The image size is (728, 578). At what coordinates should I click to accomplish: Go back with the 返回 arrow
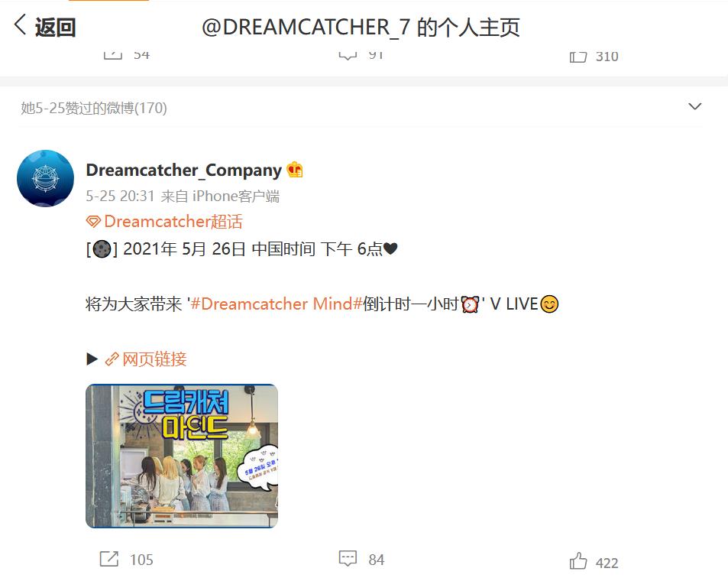click(x=20, y=24)
